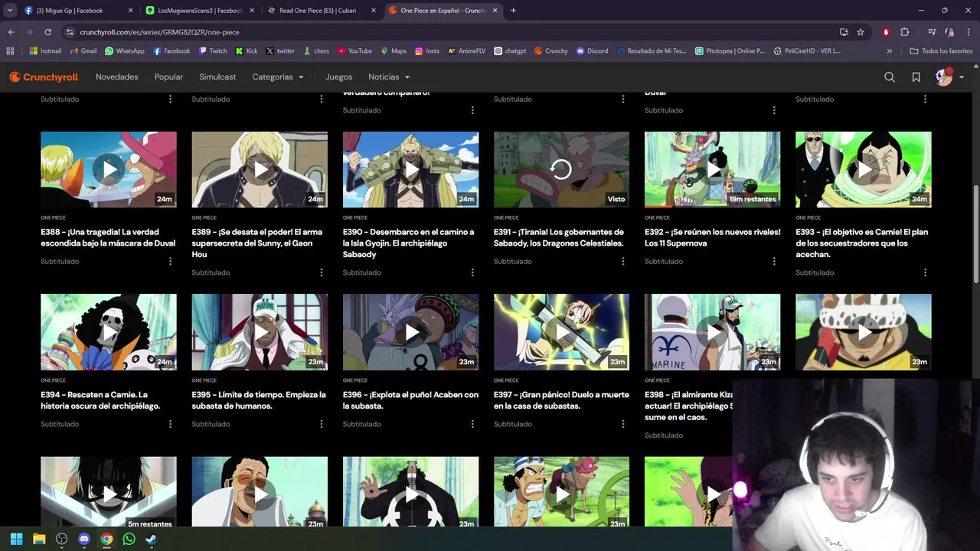980x551 pixels.
Task: Play episode E395 thumbnail
Action: pyautogui.click(x=260, y=332)
